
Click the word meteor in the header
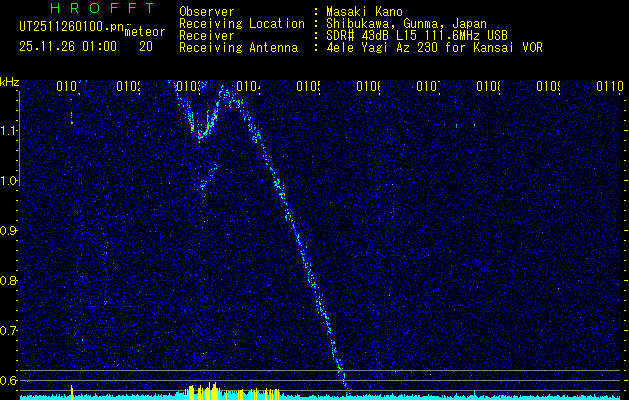(145, 32)
